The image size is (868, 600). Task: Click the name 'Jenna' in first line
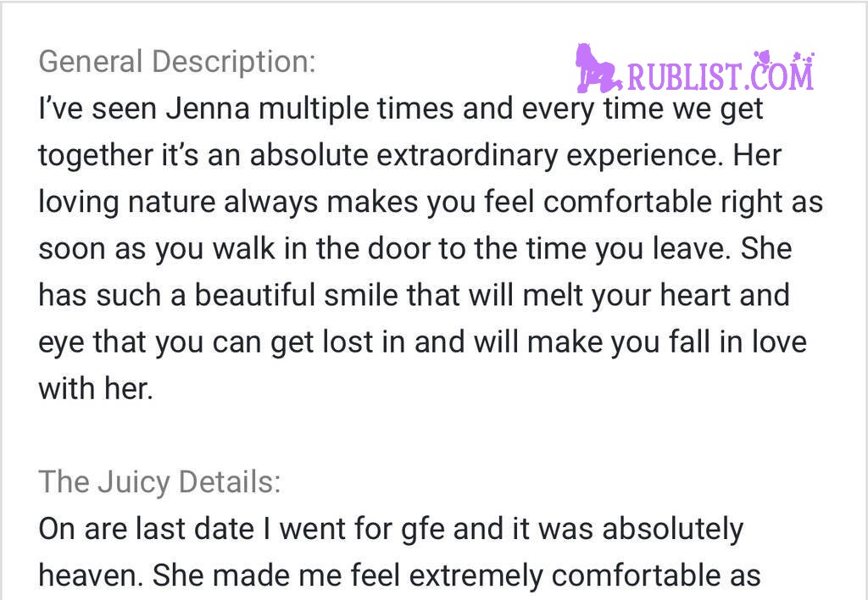point(208,108)
